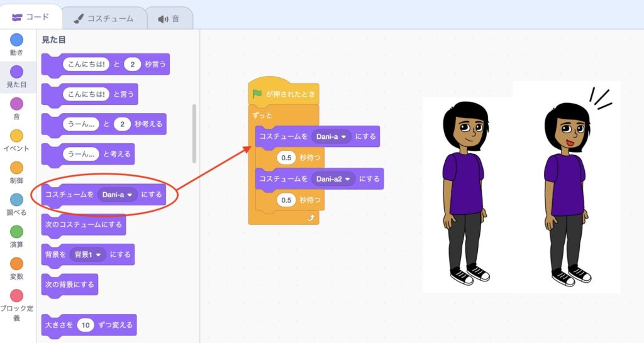The height and width of the screenshot is (343, 644).
Task: Click the 次のコスチュームにする palette block
Action: point(84,225)
